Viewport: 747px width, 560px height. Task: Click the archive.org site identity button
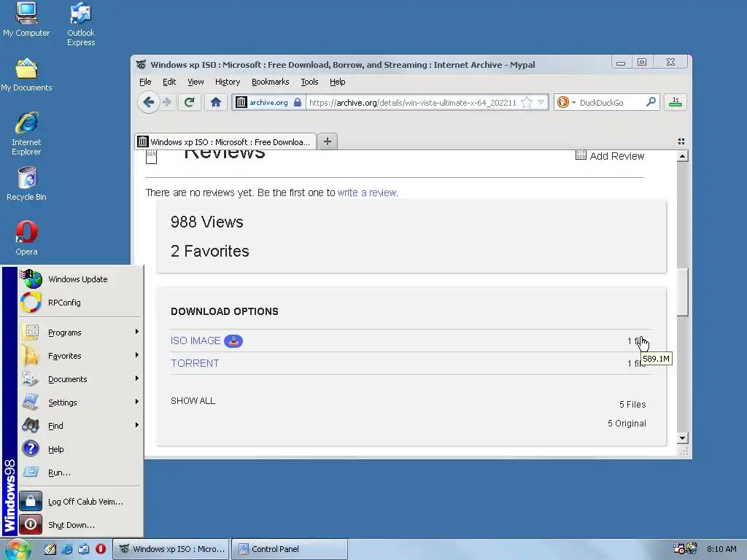(269, 102)
